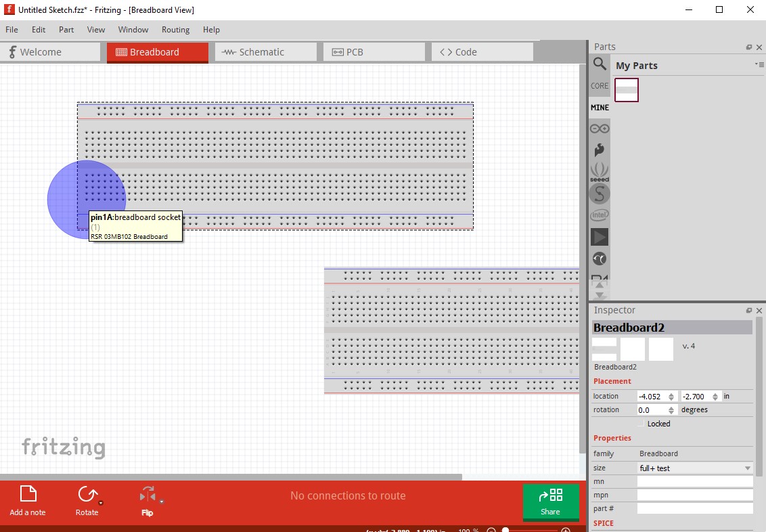Open the parts search magnifier
Screen dimensions: 766x532
[x=599, y=64]
